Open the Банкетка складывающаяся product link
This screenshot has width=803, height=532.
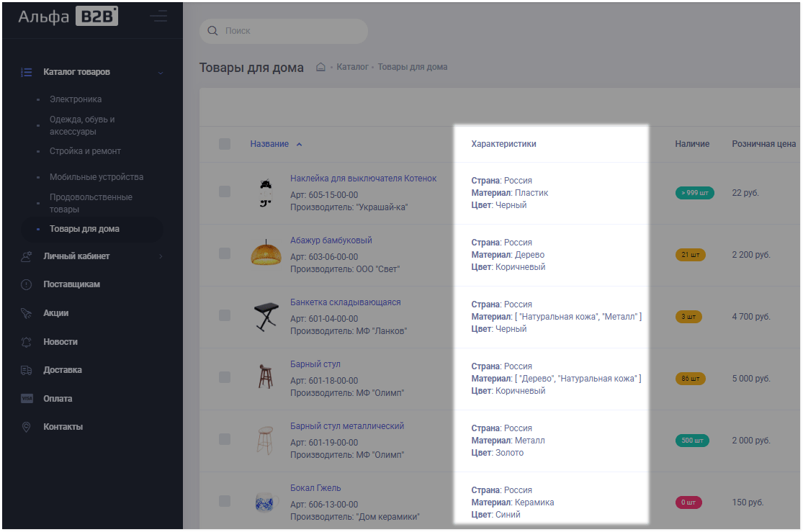point(346,302)
